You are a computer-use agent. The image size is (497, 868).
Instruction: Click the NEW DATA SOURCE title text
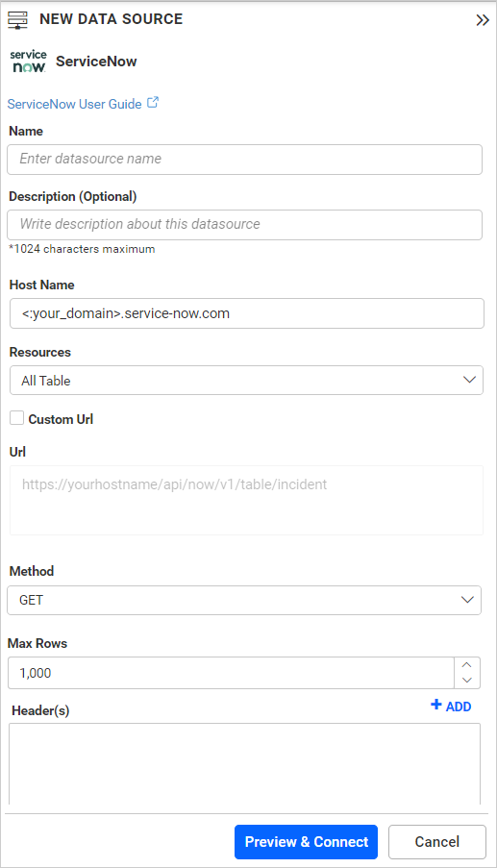coord(111,19)
